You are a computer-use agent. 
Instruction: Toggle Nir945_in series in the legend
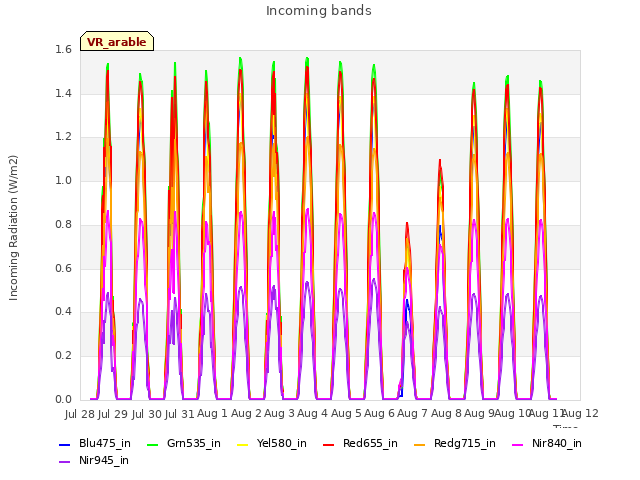point(94,460)
